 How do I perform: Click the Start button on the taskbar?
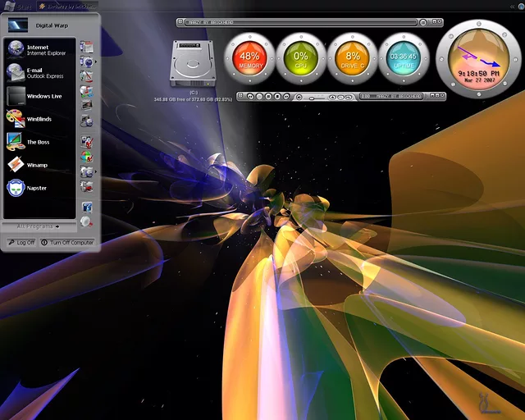[x=16, y=6]
